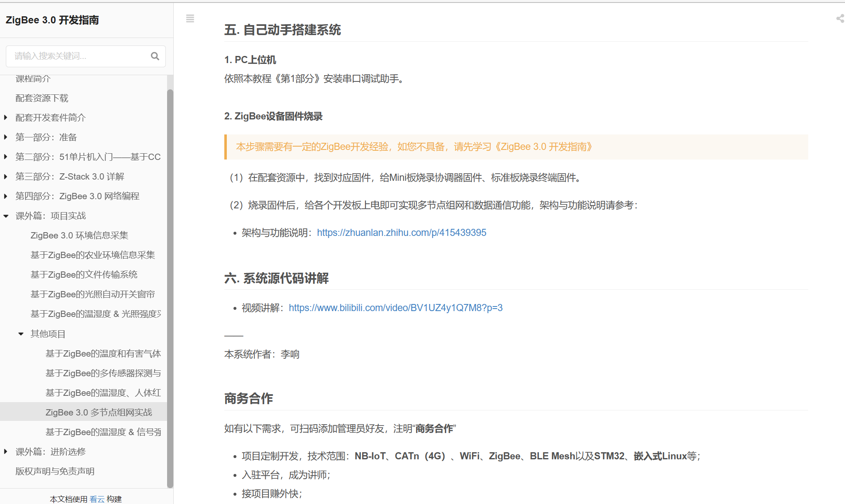This screenshot has width=845, height=504.
Task: Open ZigBee 3.0 环境信息采集 page
Action: pos(79,236)
